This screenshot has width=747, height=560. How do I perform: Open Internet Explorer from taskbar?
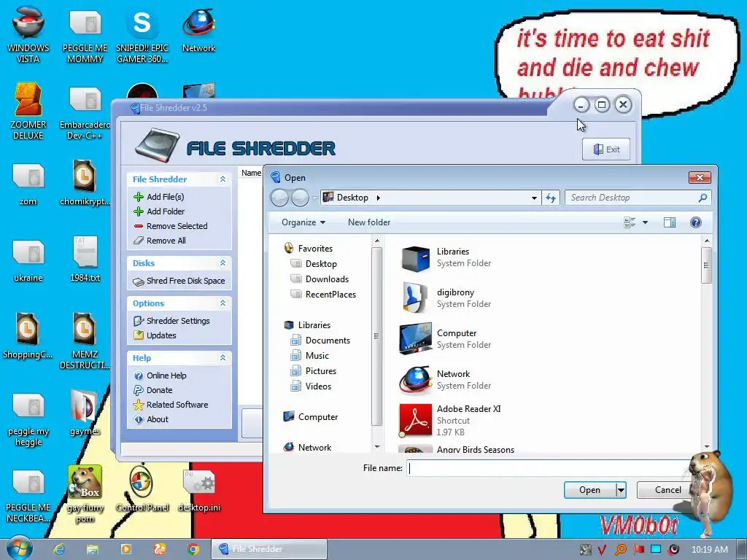pos(59,549)
